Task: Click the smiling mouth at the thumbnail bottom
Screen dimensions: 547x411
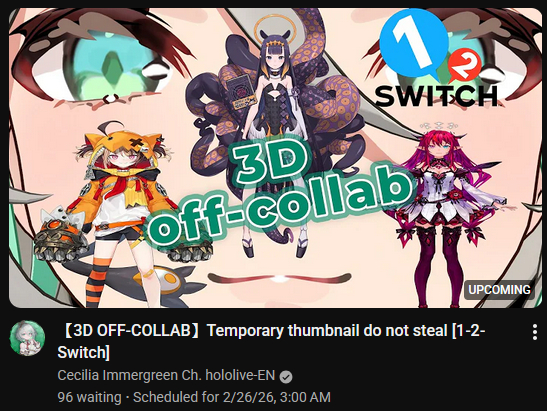Action: click(x=279, y=278)
